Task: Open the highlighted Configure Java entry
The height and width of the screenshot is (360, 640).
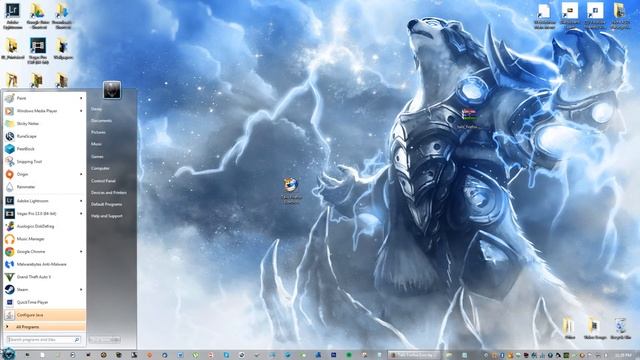Action: [x=44, y=315]
